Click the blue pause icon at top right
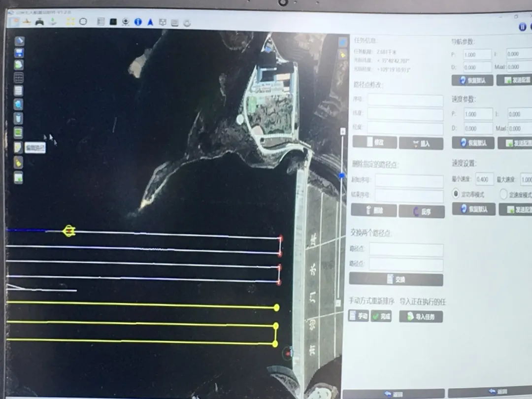 tap(523, 27)
